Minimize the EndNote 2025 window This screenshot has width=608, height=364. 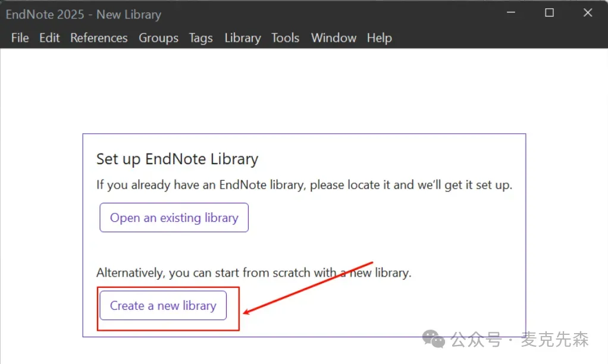(x=511, y=13)
